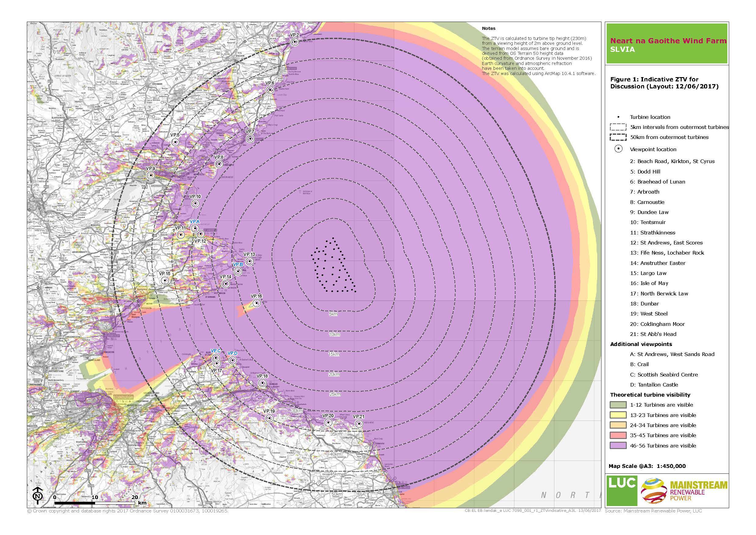Viewport: 756px width, 535px height.
Task: Select the VP.18 Dunbar viewpoint marker
Action: coord(262,383)
